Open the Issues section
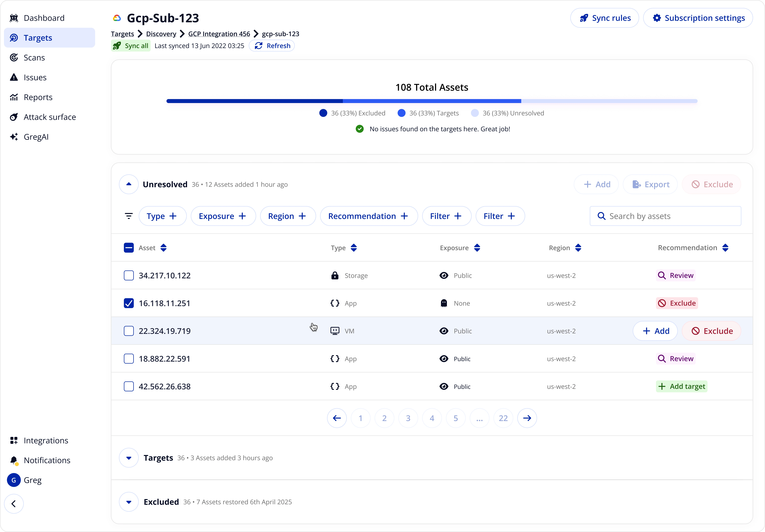 (x=35, y=77)
